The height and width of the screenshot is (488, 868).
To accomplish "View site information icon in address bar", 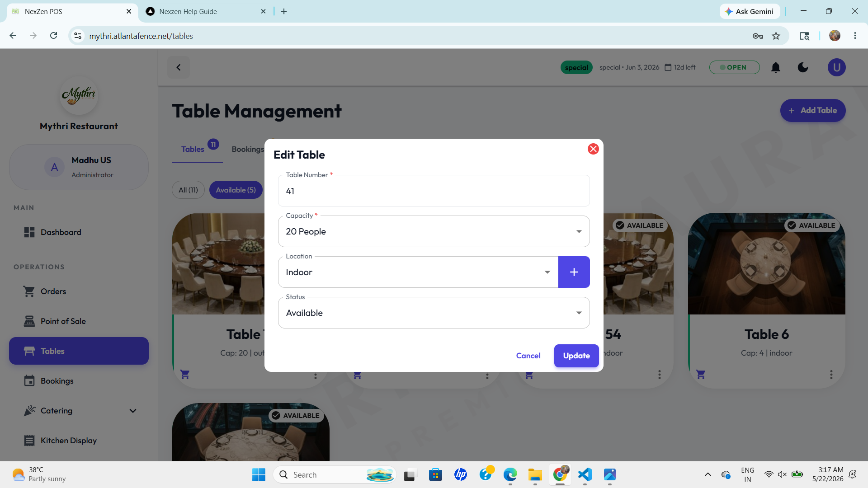I will (78, 36).
